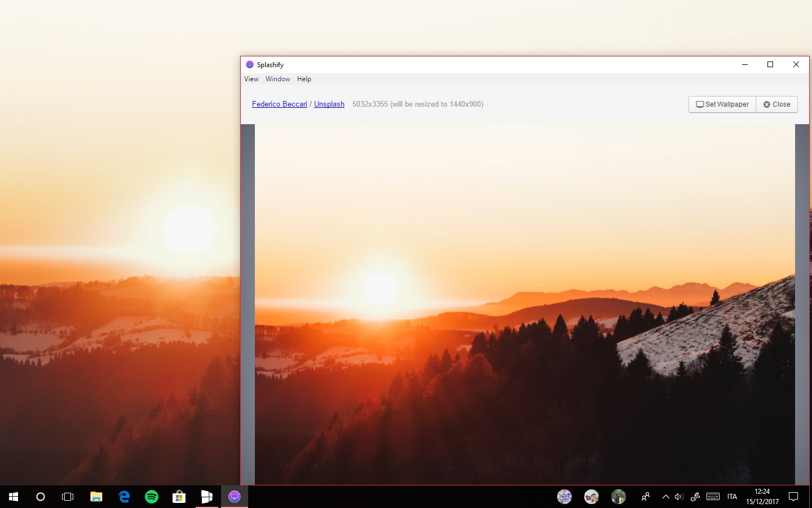Open the Window menu

[x=278, y=79]
